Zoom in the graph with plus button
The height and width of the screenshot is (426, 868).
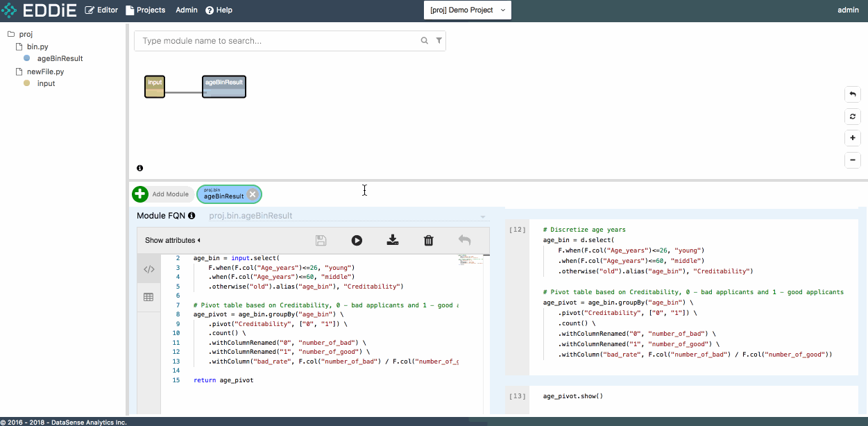(x=853, y=138)
